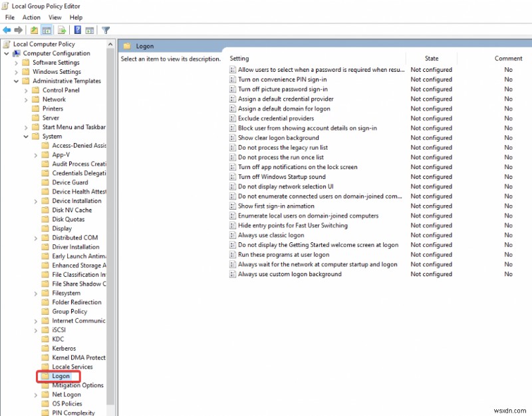532x416 pixels.
Task: Open the View menu
Action: click(56, 17)
